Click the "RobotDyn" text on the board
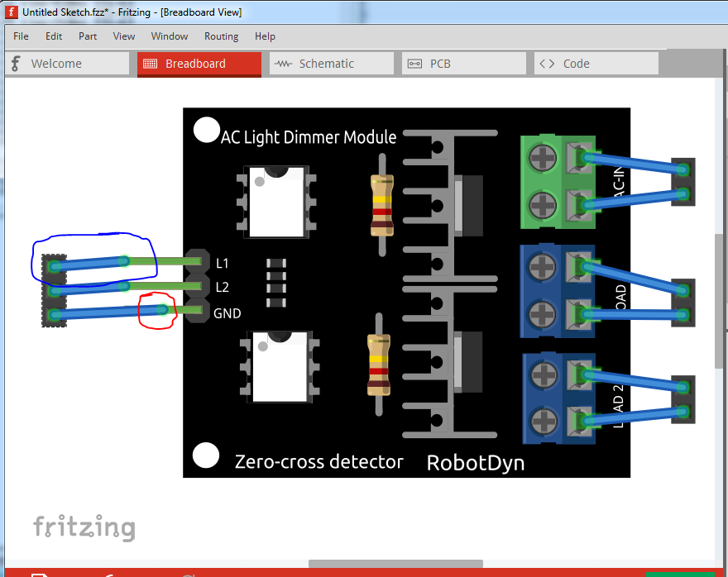This screenshot has width=728, height=577. point(476,463)
